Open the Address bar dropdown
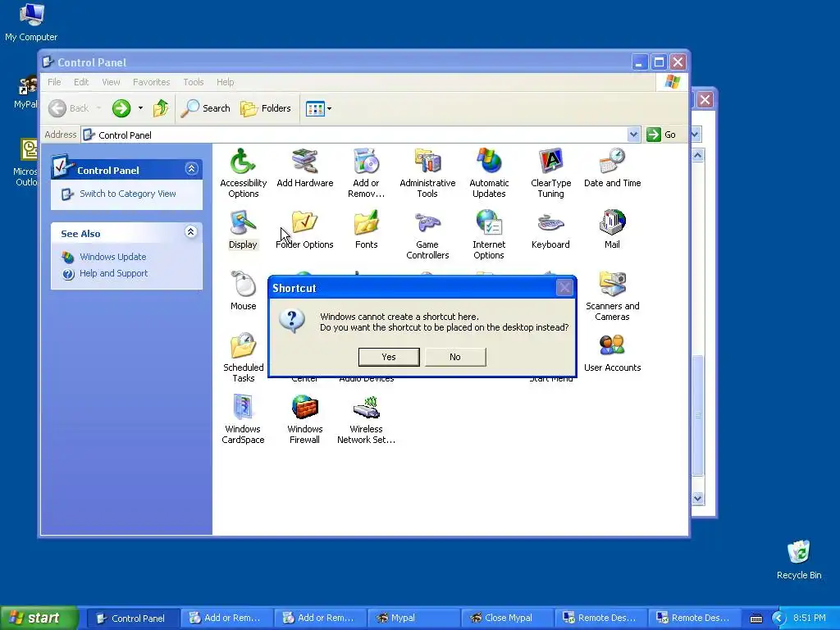The height and width of the screenshot is (630, 840). pos(634,135)
